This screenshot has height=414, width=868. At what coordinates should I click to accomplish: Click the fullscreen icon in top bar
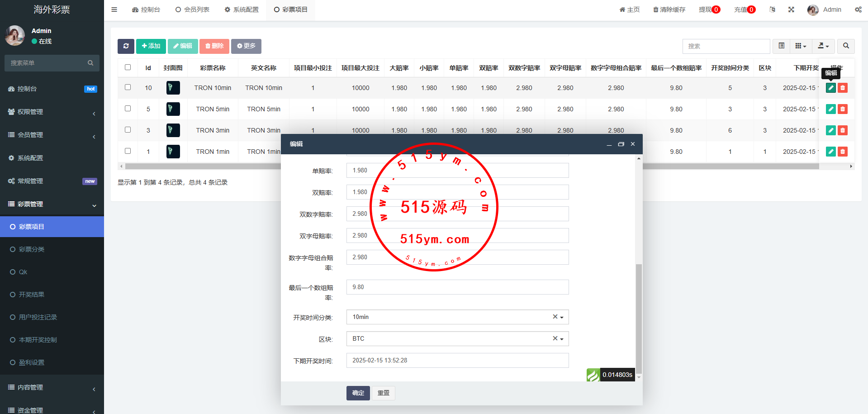pos(791,10)
